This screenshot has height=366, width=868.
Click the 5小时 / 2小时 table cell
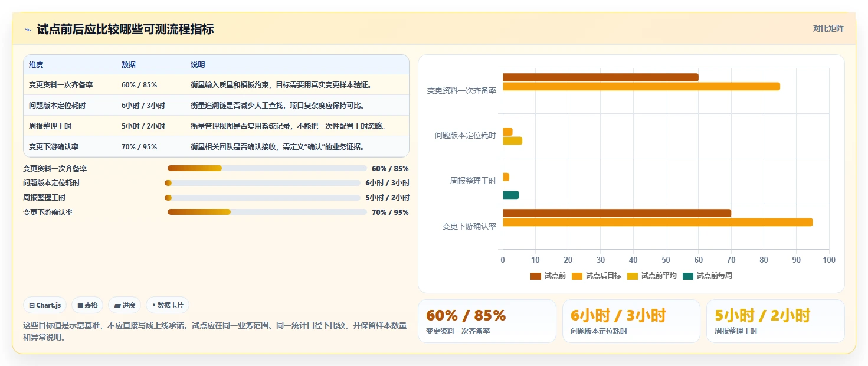[143, 126]
